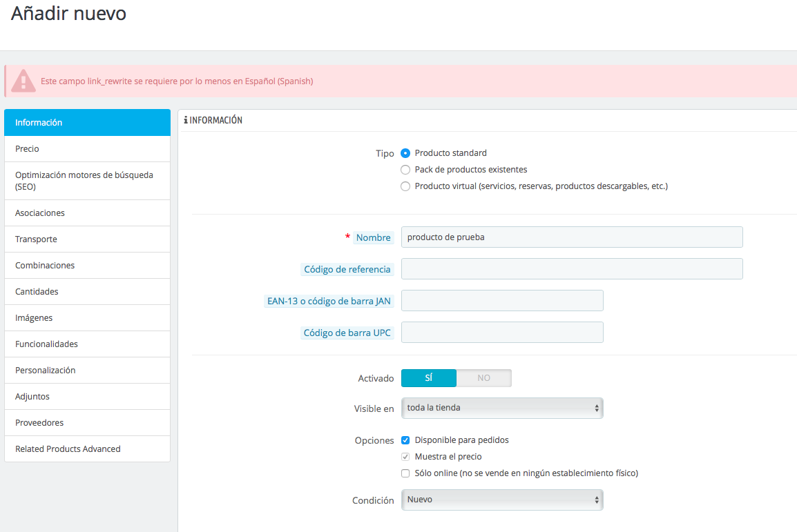The width and height of the screenshot is (797, 532).
Task: Open Related Products Advanced tab
Action: coord(88,449)
